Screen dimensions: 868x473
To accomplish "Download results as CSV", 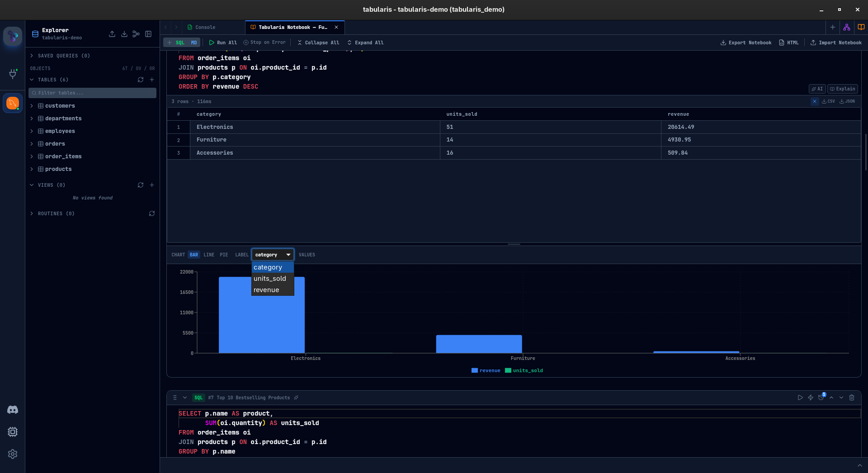I will 828,101.
